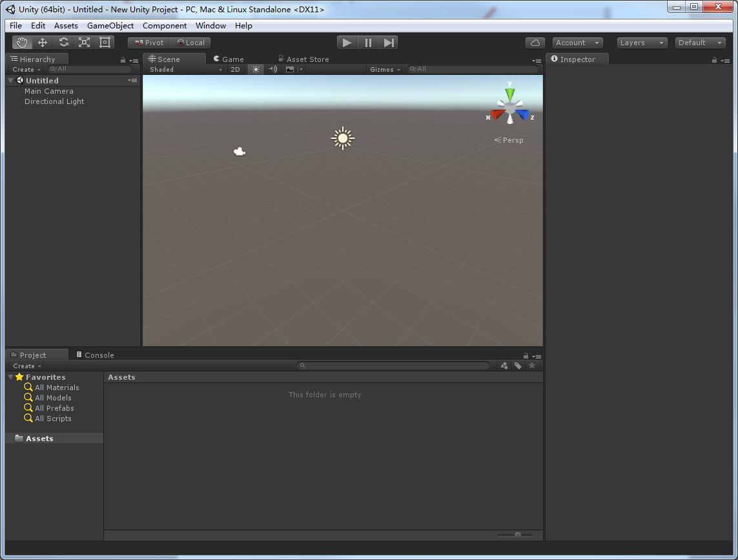The image size is (738, 560).
Task: Click the Scene view search field
Action: (473, 69)
